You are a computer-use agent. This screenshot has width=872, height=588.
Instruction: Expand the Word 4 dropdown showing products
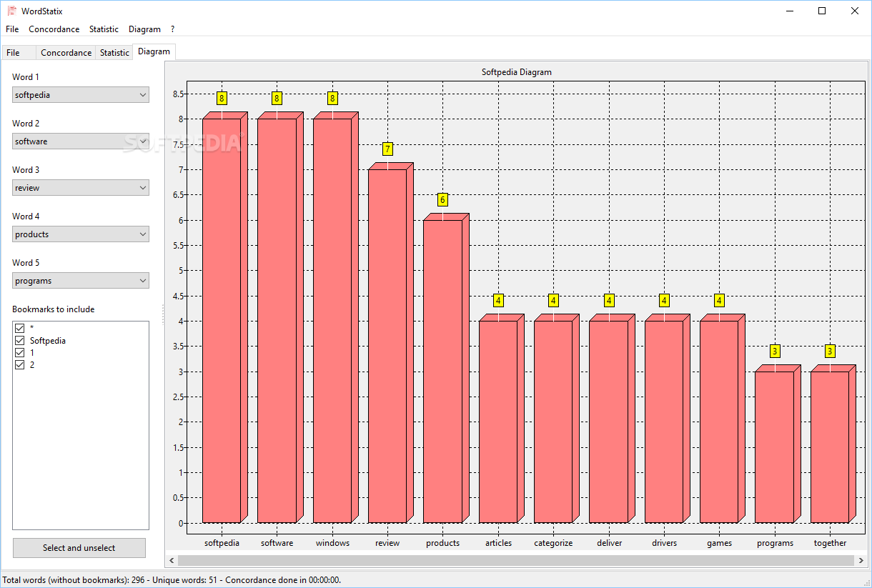point(81,234)
